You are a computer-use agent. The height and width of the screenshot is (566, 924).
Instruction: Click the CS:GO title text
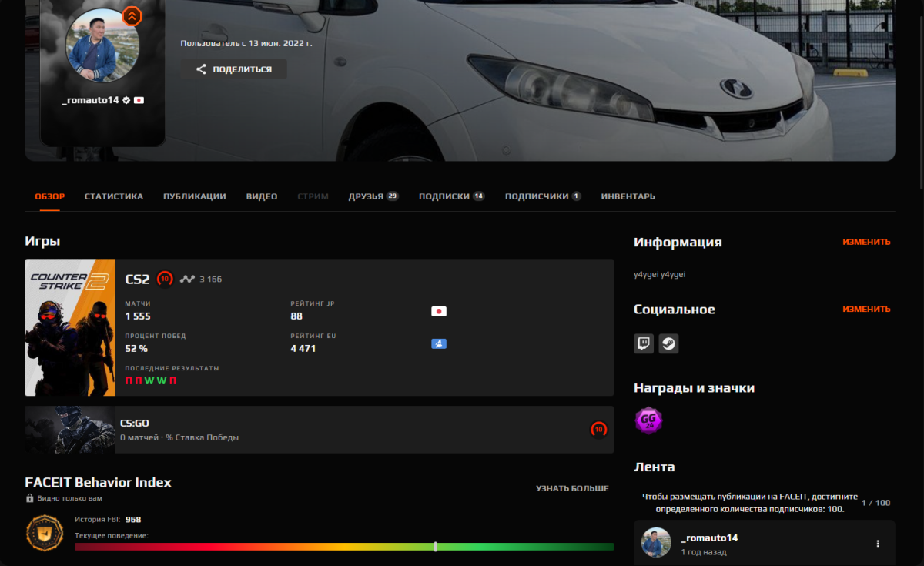[x=135, y=424]
